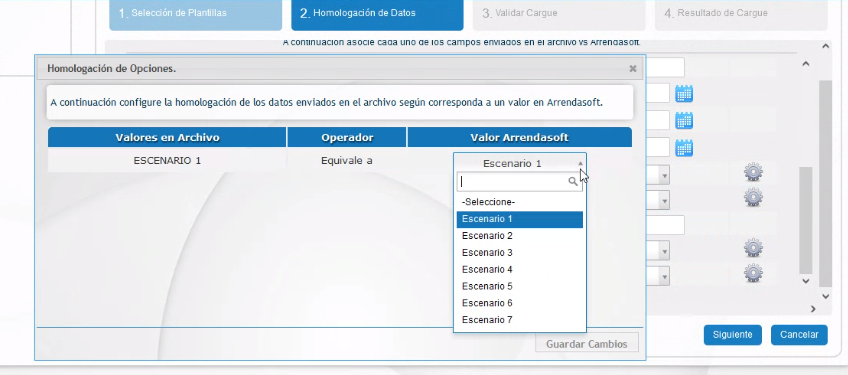Click the Siguiente button
This screenshot has height=375, width=848.
733,335
